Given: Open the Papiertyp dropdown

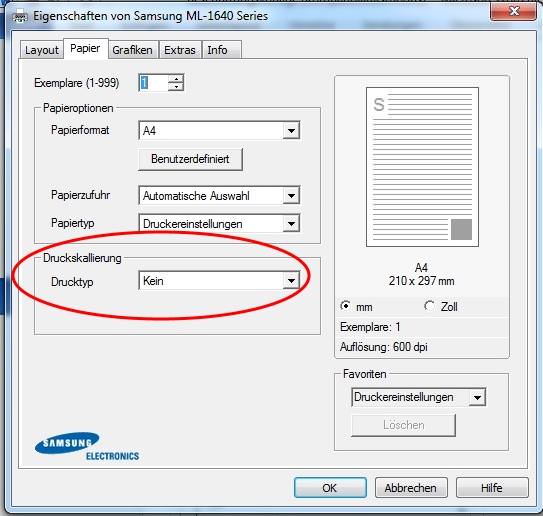Looking at the screenshot, I should 219,224.
